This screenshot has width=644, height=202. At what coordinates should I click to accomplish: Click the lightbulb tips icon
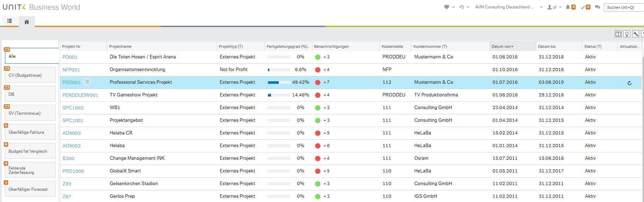(x=627, y=34)
